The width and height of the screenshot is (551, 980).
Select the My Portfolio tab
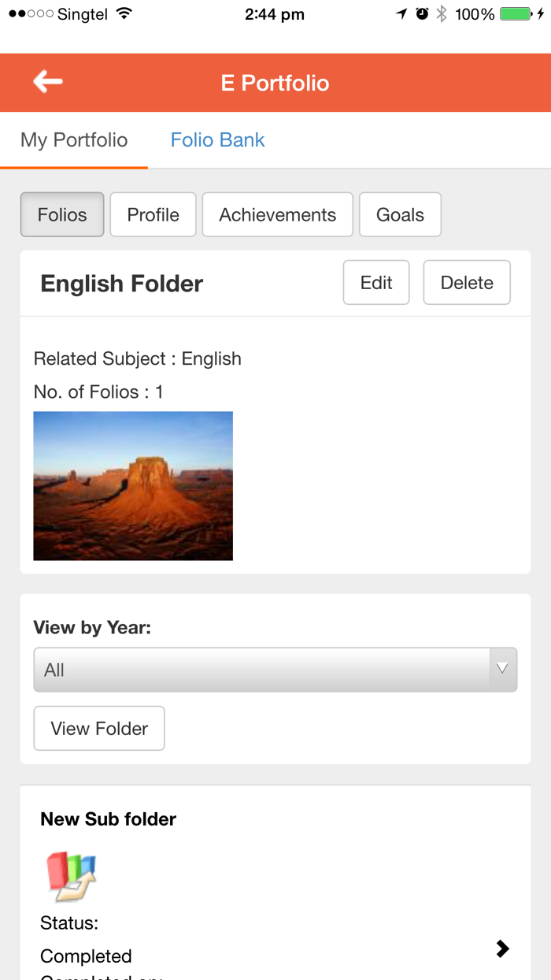coord(74,140)
